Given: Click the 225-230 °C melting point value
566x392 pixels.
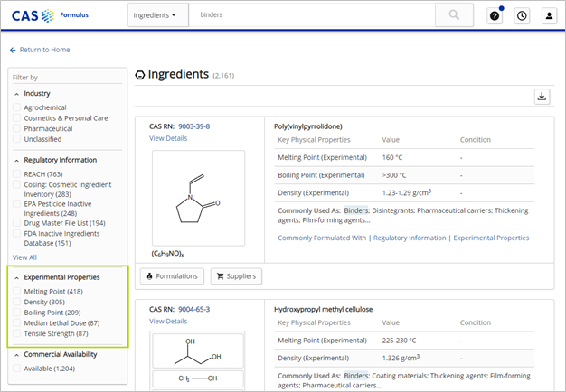Looking at the screenshot, I should pyautogui.click(x=399, y=341).
